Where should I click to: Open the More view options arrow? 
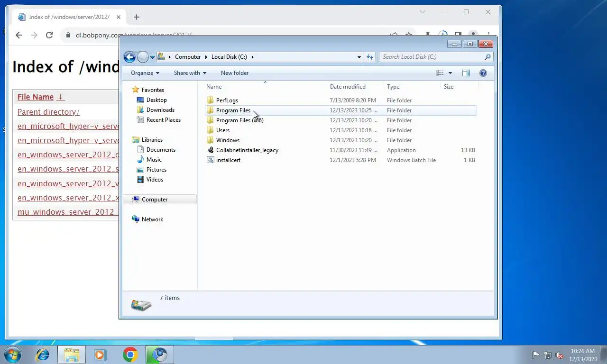click(x=450, y=73)
